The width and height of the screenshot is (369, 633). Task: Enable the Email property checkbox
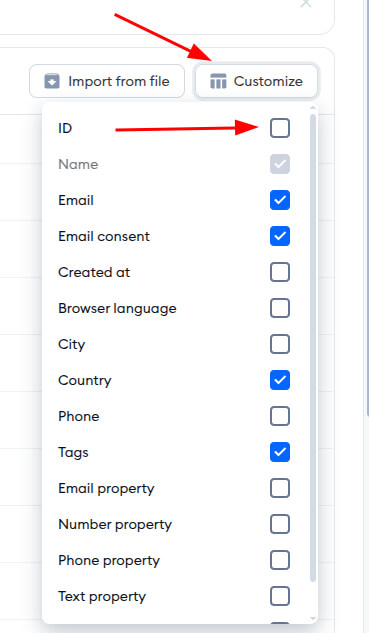tap(280, 488)
